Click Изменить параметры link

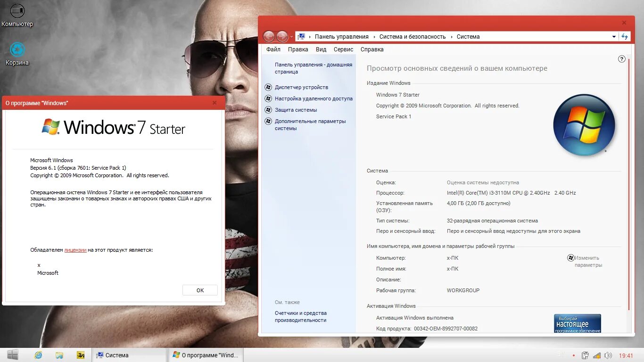(x=588, y=262)
